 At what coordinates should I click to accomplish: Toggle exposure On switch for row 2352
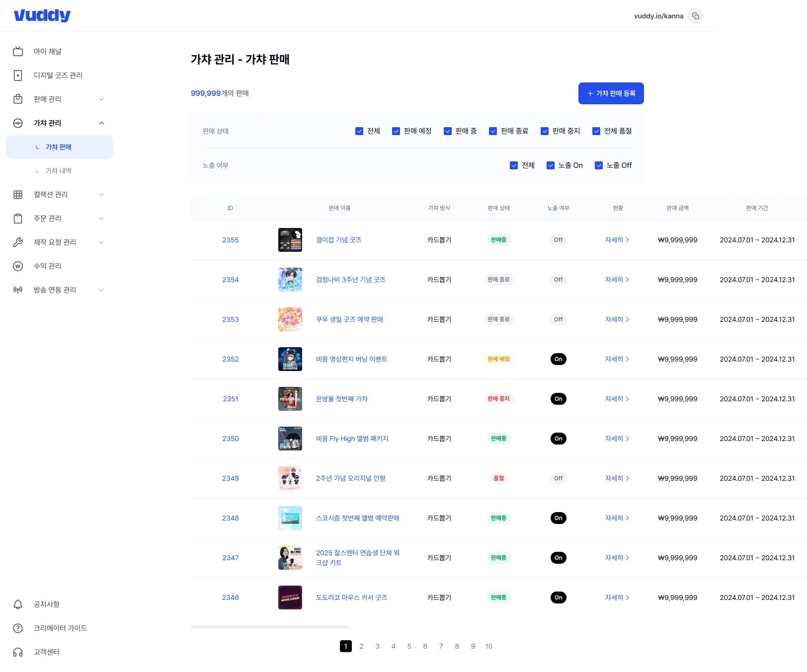(559, 359)
